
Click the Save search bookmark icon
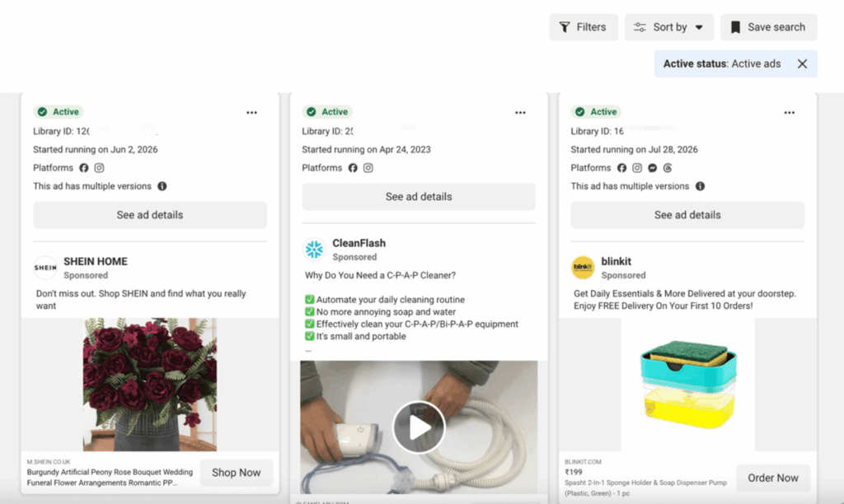[x=735, y=27]
